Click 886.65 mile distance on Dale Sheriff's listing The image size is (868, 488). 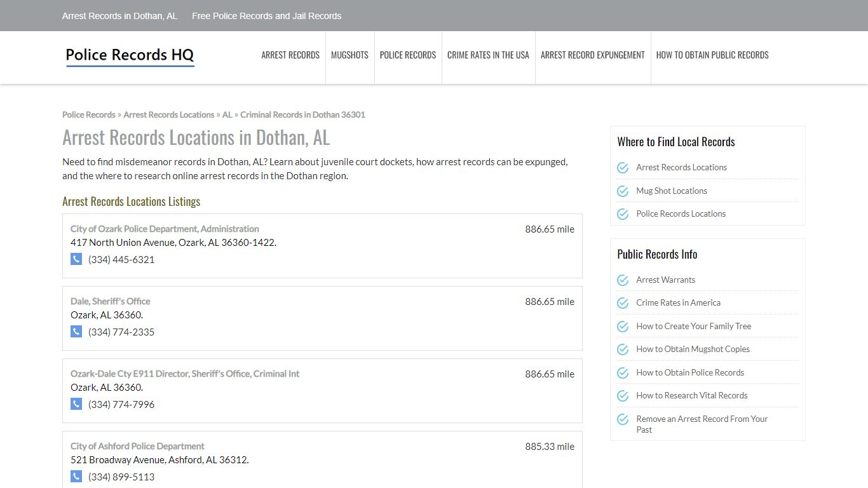[x=550, y=302]
